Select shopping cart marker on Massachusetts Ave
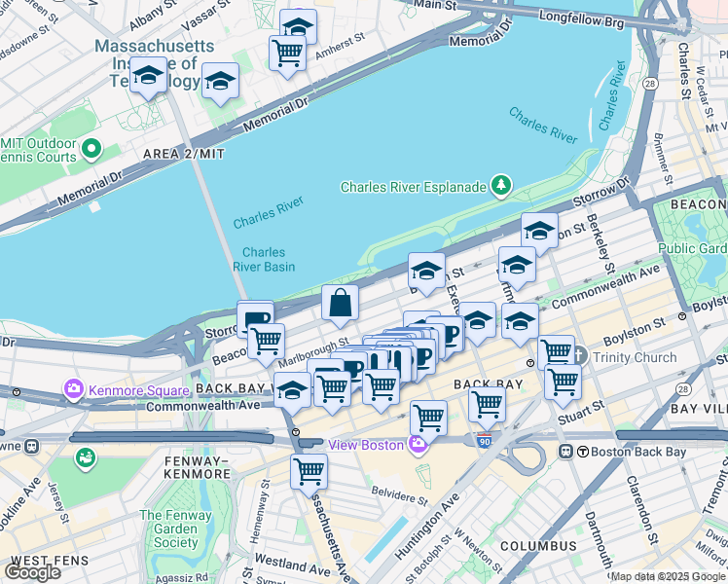The width and height of the screenshot is (728, 584). click(x=309, y=475)
